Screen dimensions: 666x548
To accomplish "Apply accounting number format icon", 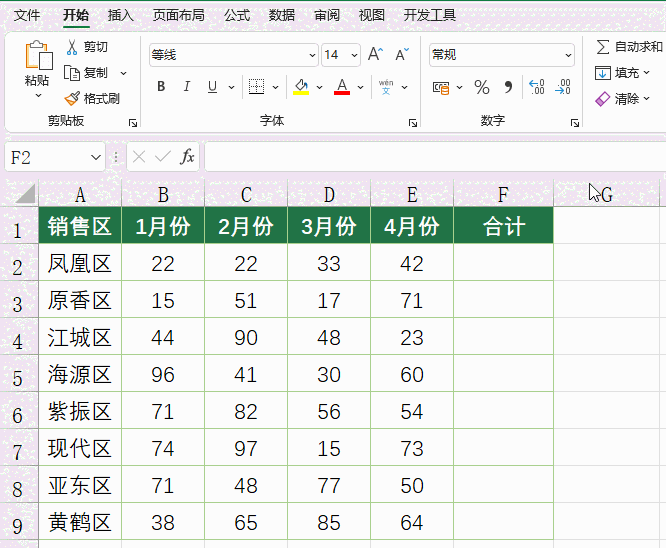I will pyautogui.click(x=441, y=88).
